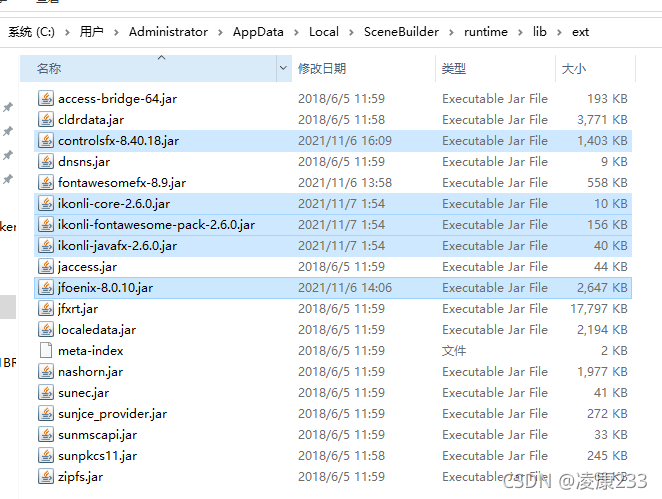The image size is (662, 499).
Task: Expand the chevron after 用户 in the path
Action: point(116,32)
